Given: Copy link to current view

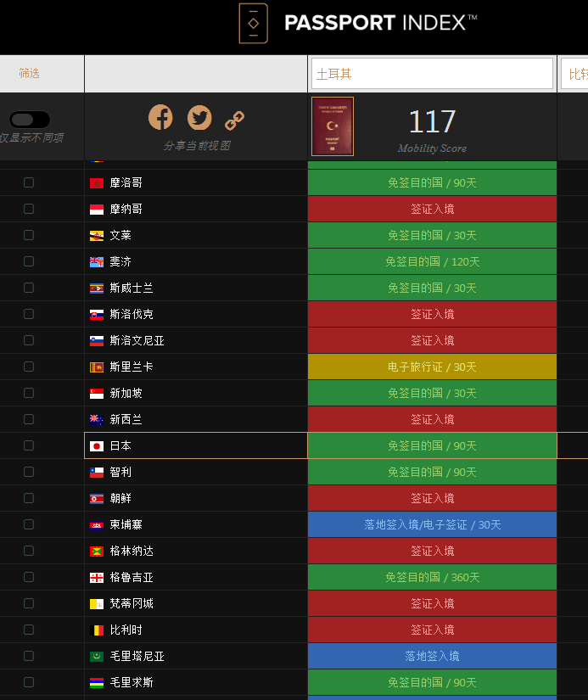Looking at the screenshot, I should pyautogui.click(x=235, y=120).
